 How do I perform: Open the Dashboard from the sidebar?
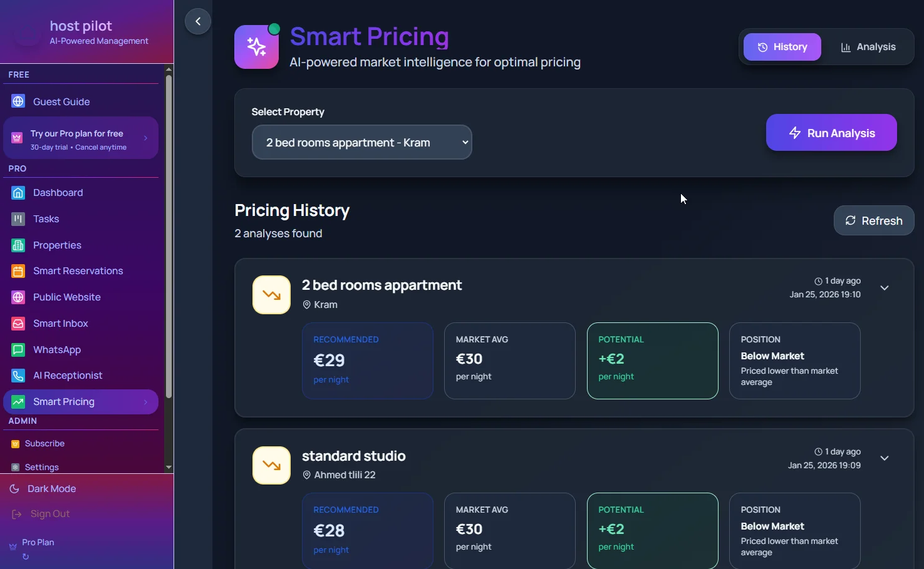click(x=58, y=192)
